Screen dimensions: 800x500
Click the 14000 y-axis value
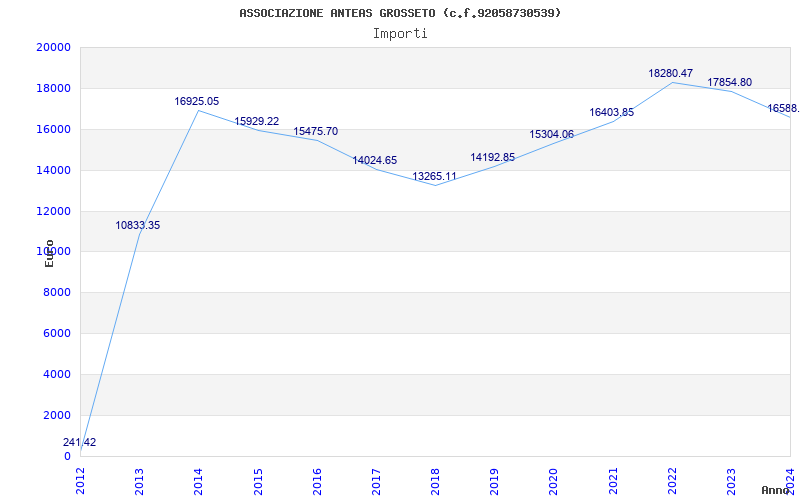tap(53, 170)
